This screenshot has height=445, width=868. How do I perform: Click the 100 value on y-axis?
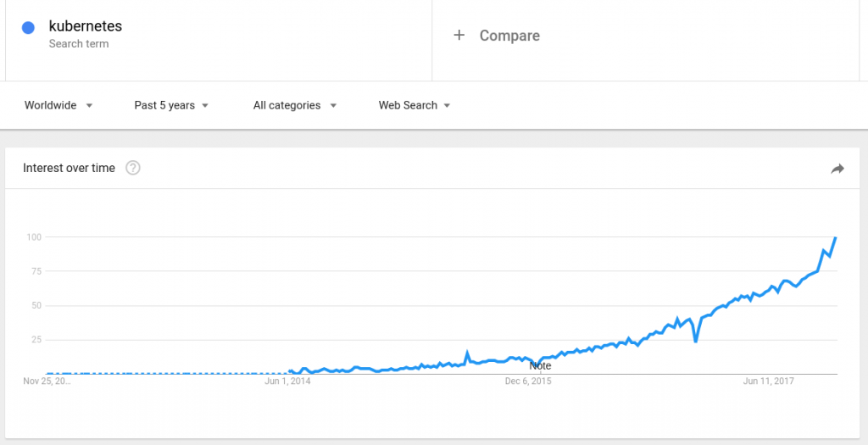point(33,236)
